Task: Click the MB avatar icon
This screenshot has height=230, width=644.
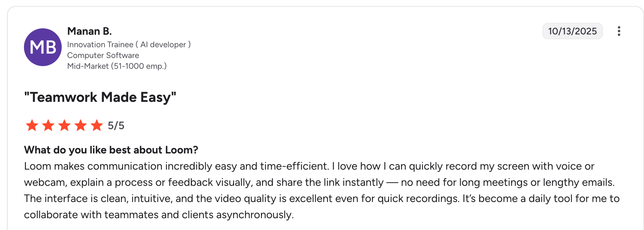Action: 42,47
